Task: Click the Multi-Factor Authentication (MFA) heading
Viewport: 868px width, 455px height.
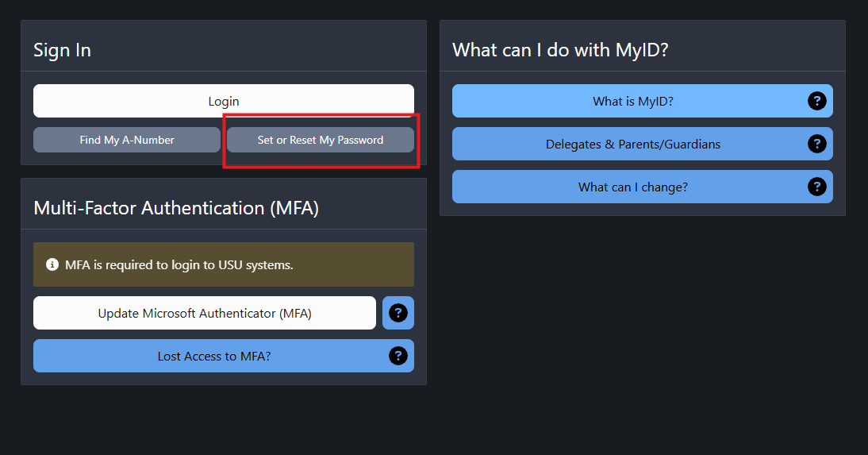Action: 176,208
